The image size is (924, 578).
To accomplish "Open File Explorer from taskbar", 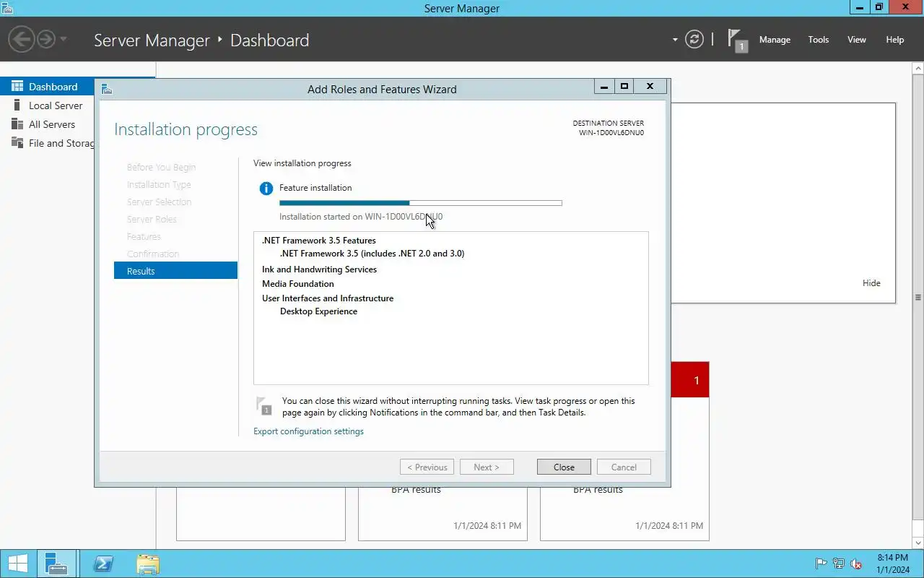I will [x=148, y=564].
